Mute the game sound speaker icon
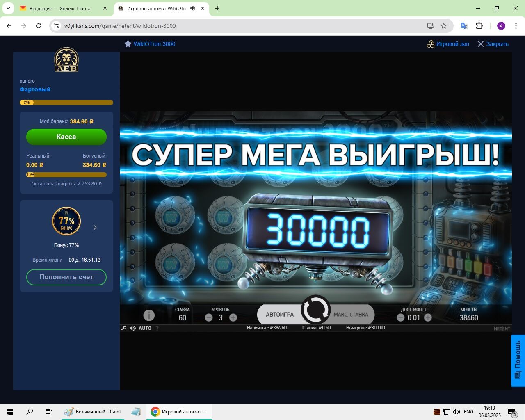Image resolution: width=525 pixels, height=420 pixels. [x=132, y=328]
